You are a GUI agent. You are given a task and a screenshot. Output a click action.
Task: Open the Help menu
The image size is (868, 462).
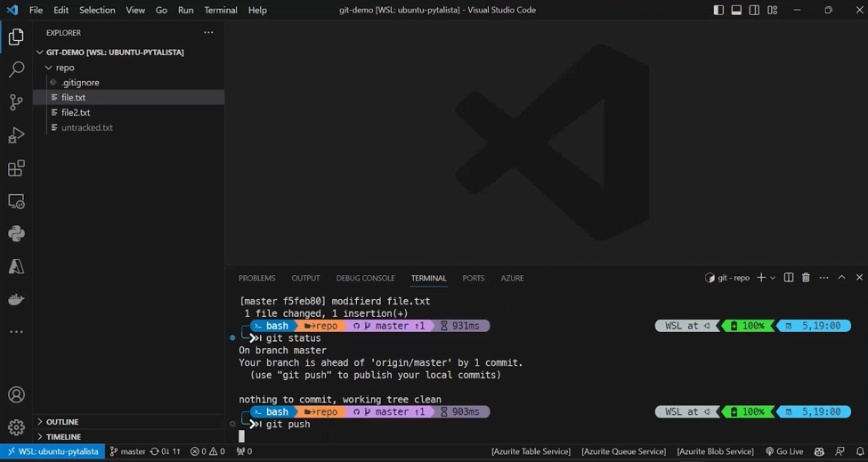click(257, 10)
